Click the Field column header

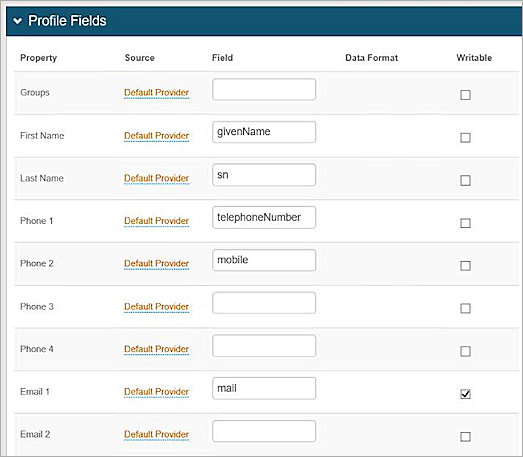[222, 58]
